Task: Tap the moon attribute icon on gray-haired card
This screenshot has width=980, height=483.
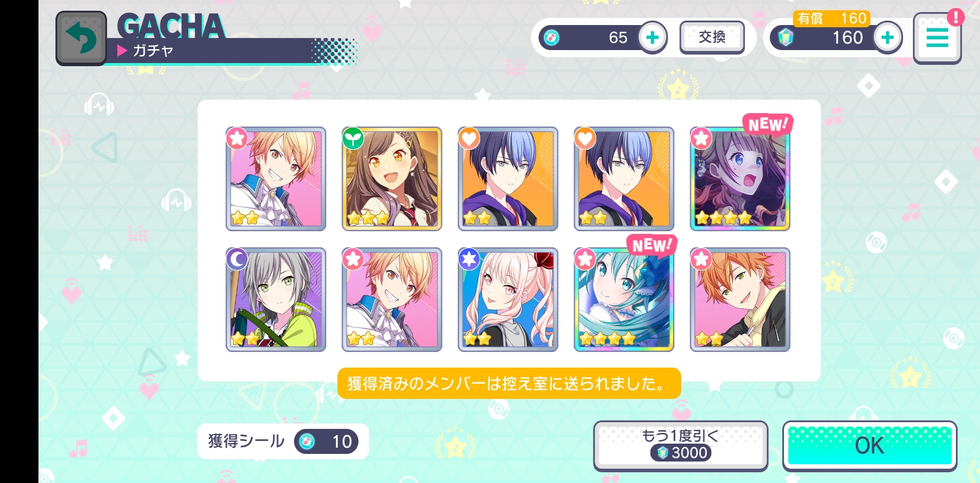Action: pos(237,259)
